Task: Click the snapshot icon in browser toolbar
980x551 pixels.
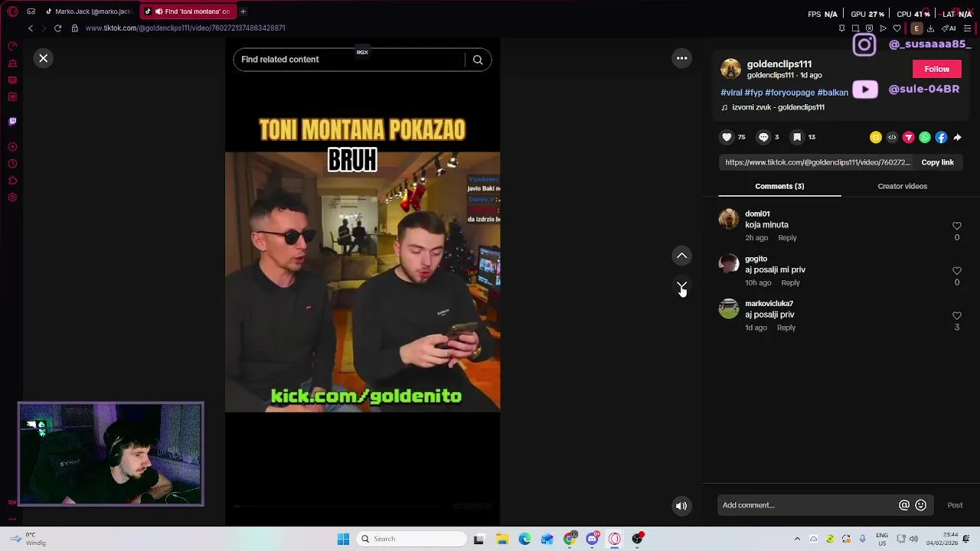Action: (x=855, y=28)
